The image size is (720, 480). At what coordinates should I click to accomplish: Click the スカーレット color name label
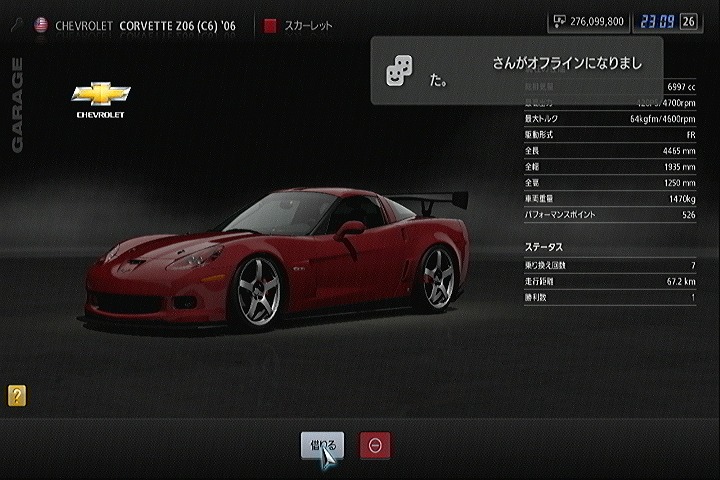[x=310, y=25]
